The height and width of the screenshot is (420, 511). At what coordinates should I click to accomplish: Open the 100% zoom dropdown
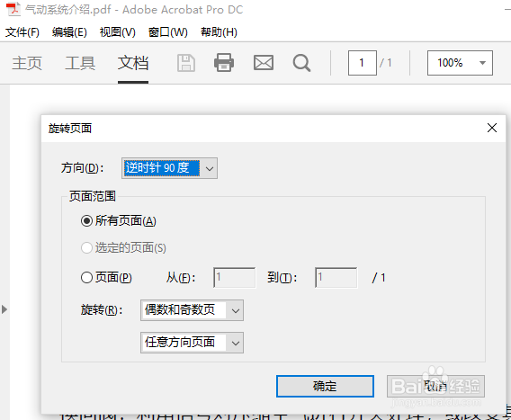[x=460, y=63]
